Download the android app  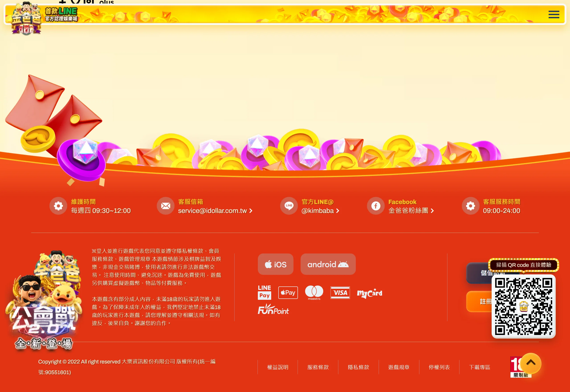click(328, 264)
